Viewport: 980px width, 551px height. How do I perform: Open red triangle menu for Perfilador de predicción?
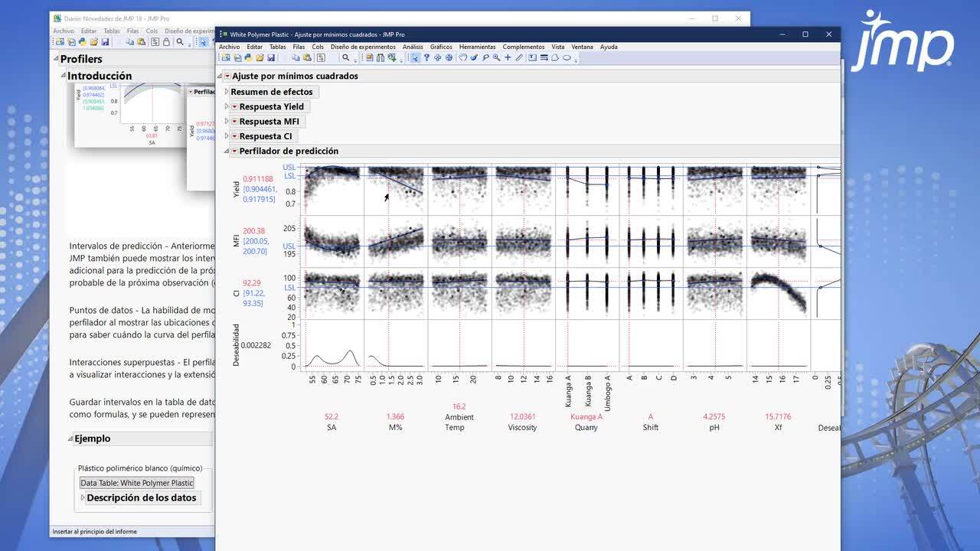click(234, 152)
